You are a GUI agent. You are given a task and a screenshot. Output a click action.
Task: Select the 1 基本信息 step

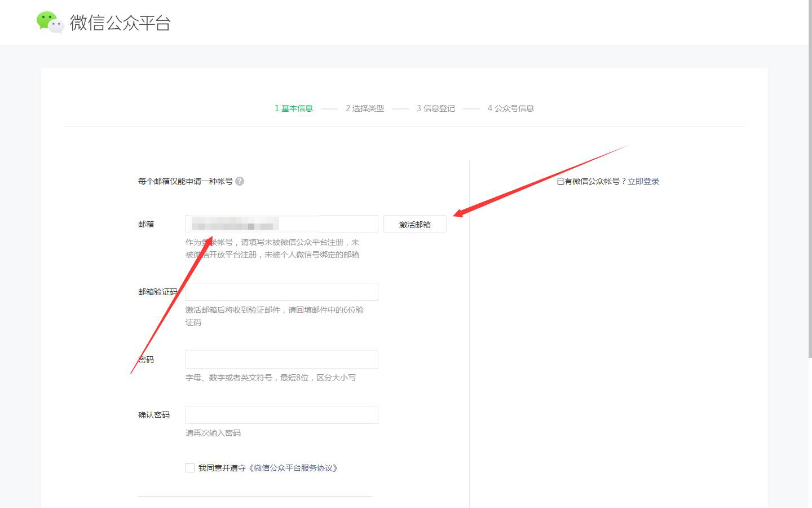(293, 108)
